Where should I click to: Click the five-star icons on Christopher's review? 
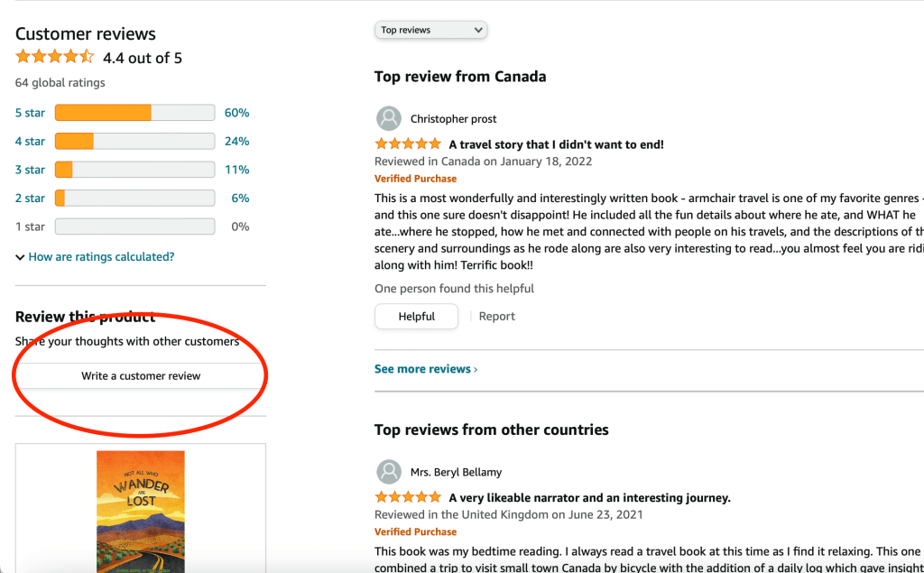point(408,144)
